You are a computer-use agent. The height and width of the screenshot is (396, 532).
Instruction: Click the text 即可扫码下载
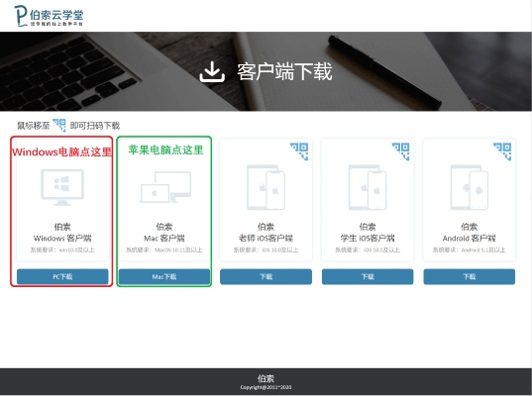coord(95,126)
